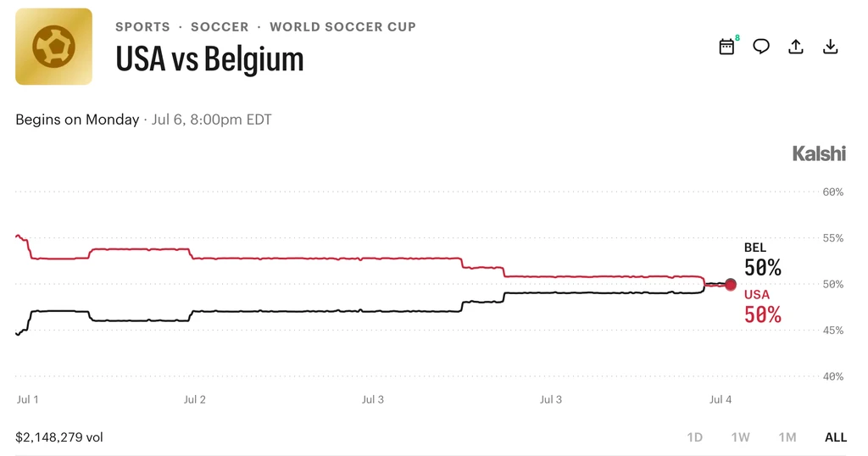The height and width of the screenshot is (456, 868).
Task: Open the WORLD SOCCER CUP breadcrumb
Action: (x=342, y=26)
